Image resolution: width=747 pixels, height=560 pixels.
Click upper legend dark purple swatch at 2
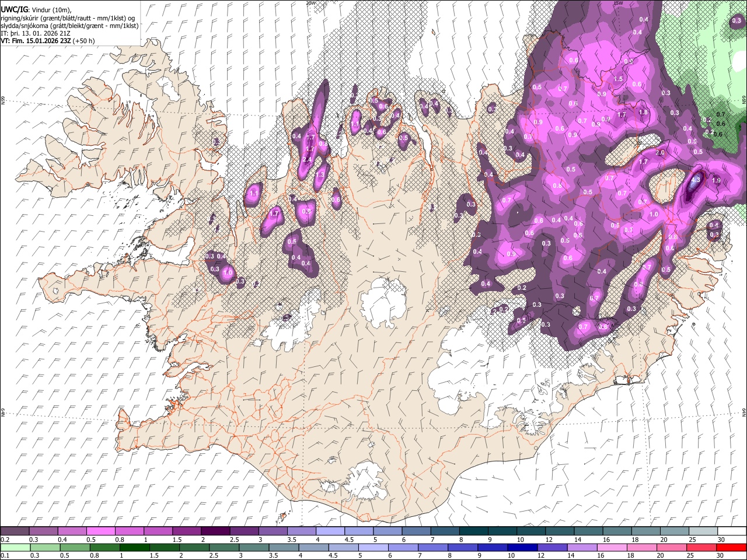[216, 531]
